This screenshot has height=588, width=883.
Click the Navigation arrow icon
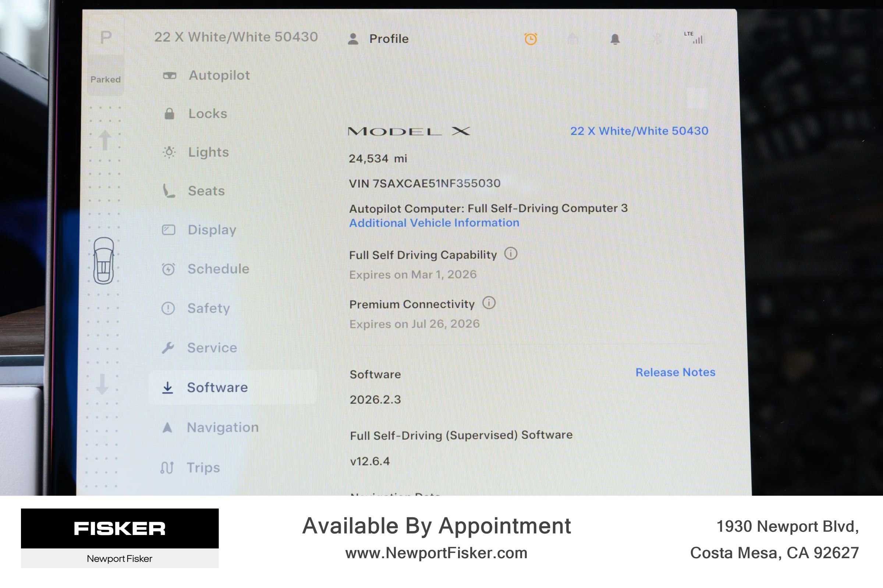[x=167, y=427]
